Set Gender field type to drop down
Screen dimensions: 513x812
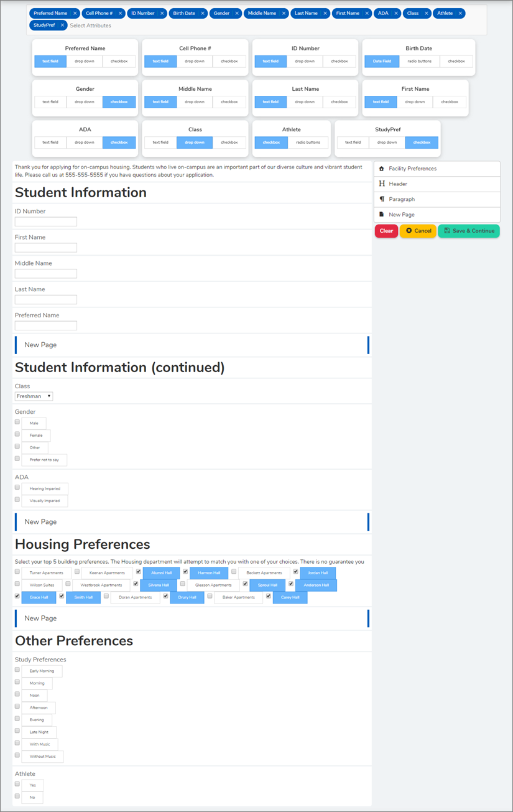coord(85,102)
